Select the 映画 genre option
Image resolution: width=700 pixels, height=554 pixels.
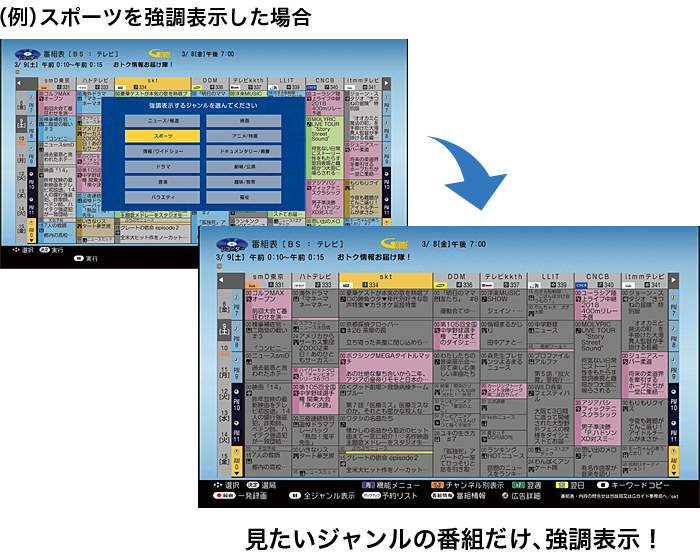pos(244,120)
